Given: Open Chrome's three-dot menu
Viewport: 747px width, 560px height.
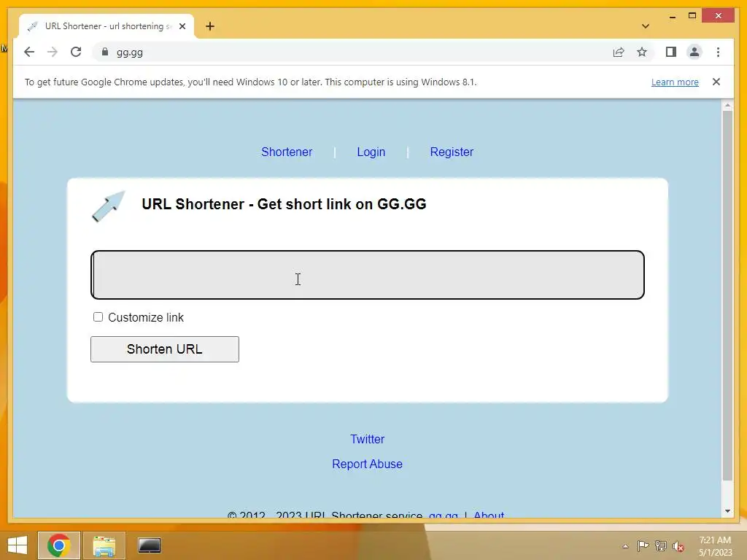Looking at the screenshot, I should (x=718, y=52).
